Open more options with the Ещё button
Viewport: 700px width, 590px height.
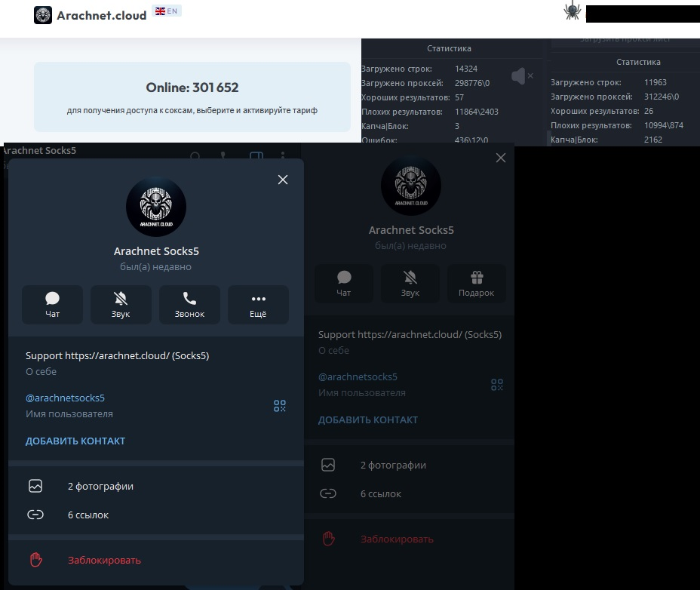click(258, 305)
